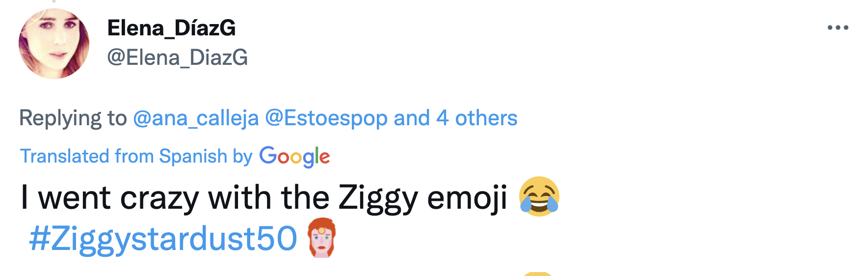Viewport: 868px width, 276px height.
Task: Click the word 'Spanish' in translation notice
Action: click(193, 156)
